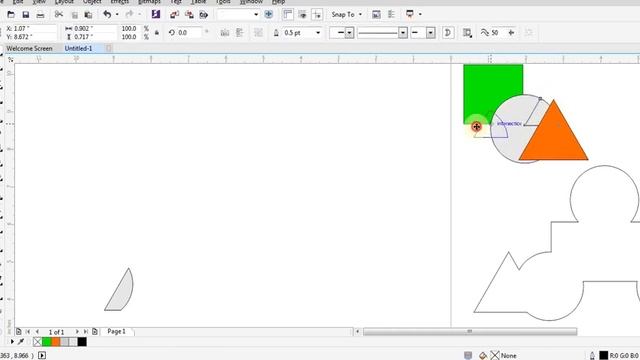The image size is (640, 360).
Task: Click add page icon after navigator
Action: [x=95, y=332]
